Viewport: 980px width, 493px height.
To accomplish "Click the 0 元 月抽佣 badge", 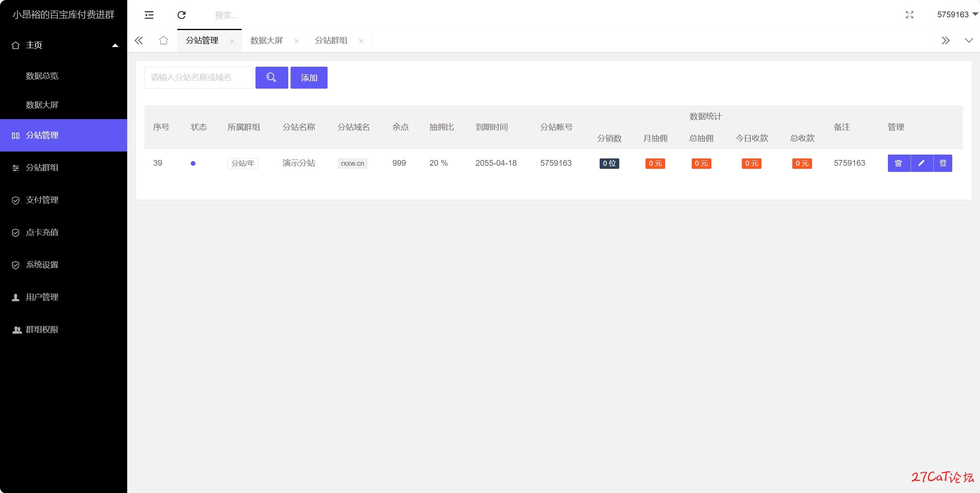I will 655,163.
